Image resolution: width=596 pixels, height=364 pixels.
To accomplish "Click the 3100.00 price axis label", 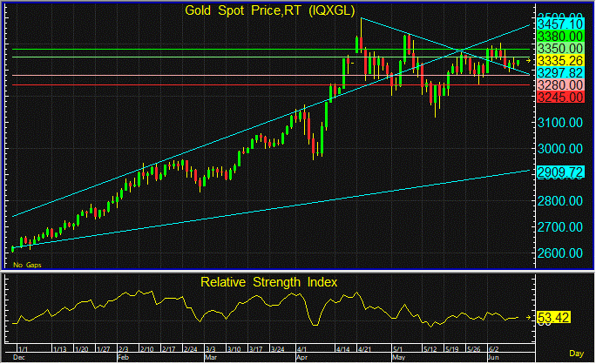I will coord(557,124).
